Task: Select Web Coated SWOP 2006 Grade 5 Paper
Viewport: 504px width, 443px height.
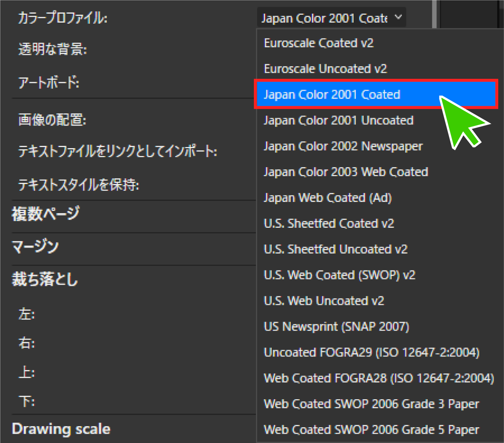Action: point(371,429)
